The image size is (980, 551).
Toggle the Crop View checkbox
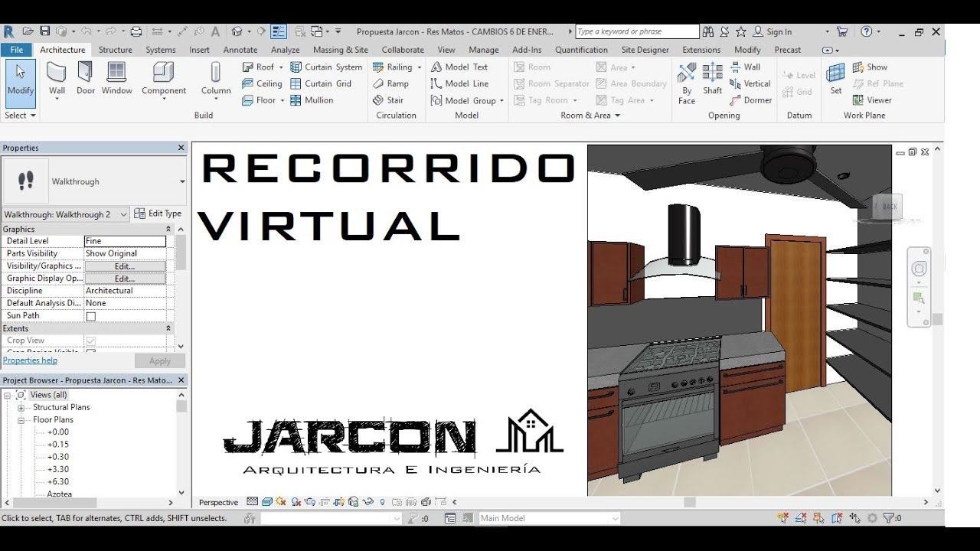(x=91, y=341)
